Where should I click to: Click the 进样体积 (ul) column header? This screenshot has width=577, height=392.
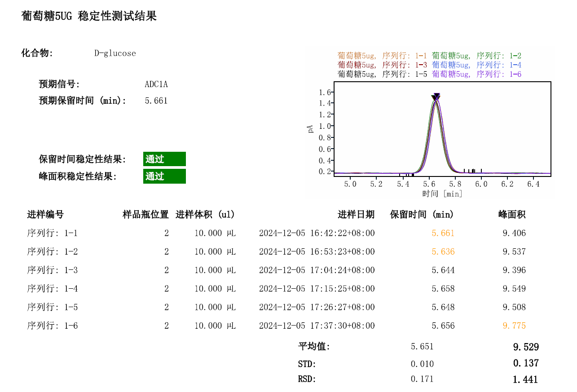(205, 215)
